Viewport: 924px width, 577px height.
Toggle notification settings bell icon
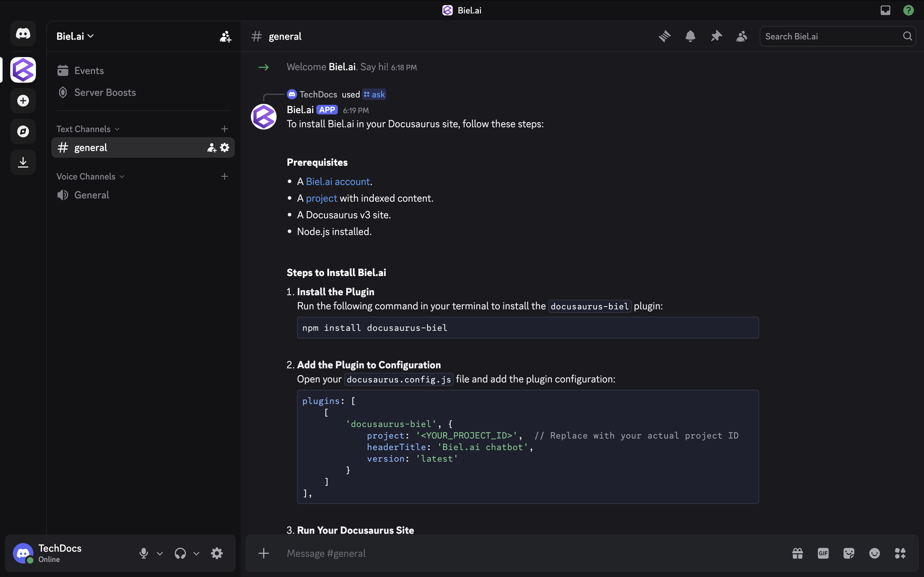pos(690,36)
